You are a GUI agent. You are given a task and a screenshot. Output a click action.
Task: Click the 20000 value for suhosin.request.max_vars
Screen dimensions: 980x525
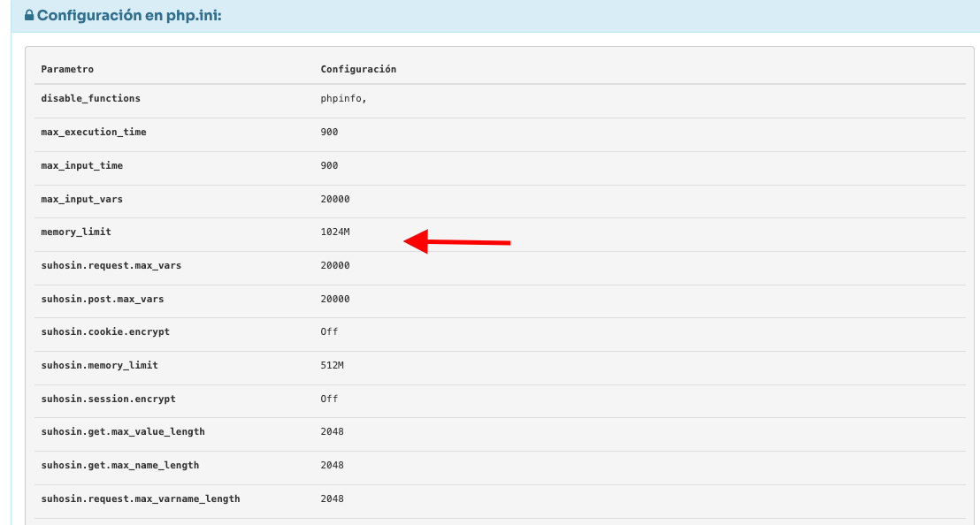pyautogui.click(x=335, y=265)
